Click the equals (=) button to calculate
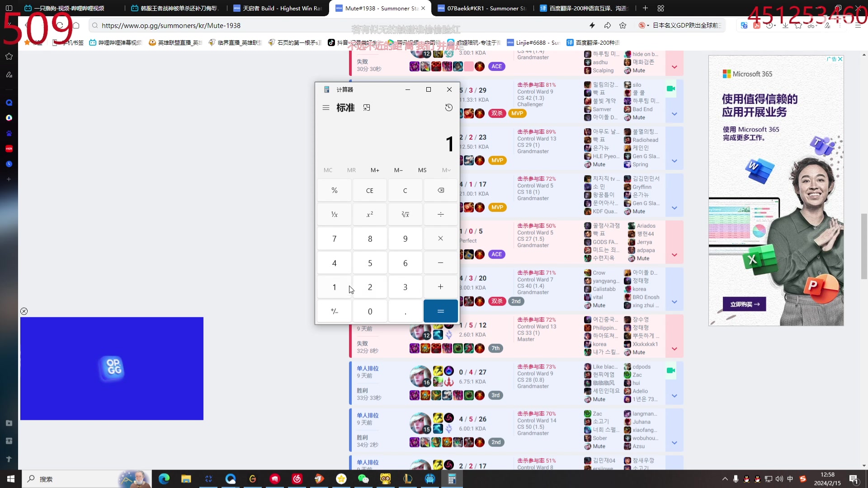Viewport: 868px width, 488px height. (441, 310)
